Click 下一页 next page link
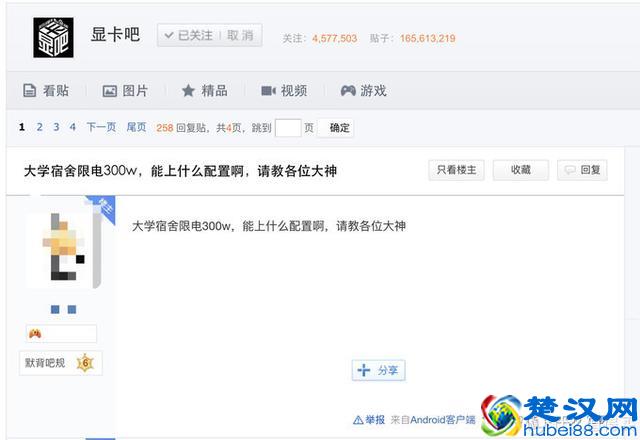 [x=101, y=127]
